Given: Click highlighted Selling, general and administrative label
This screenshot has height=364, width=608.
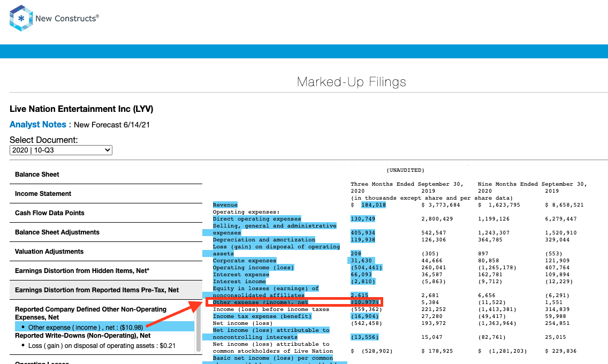Looking at the screenshot, I should coord(275,229).
